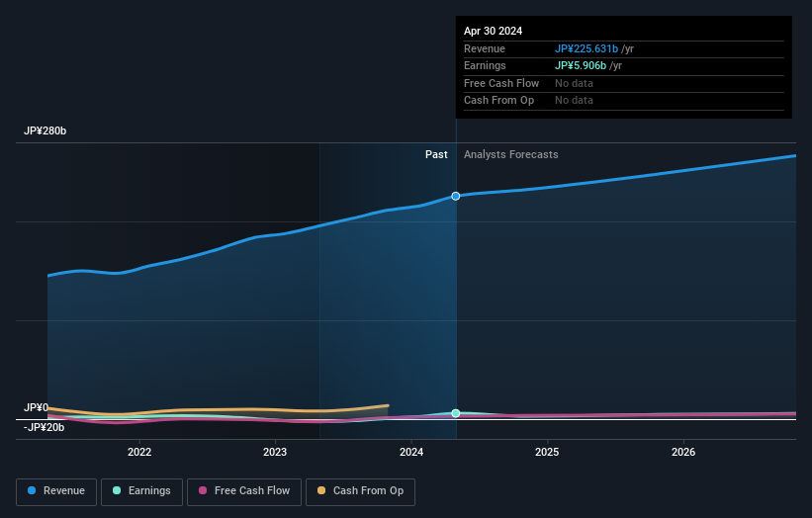Toggle the Earnings legend button
Image resolution: width=812 pixels, height=518 pixels.
pos(141,491)
